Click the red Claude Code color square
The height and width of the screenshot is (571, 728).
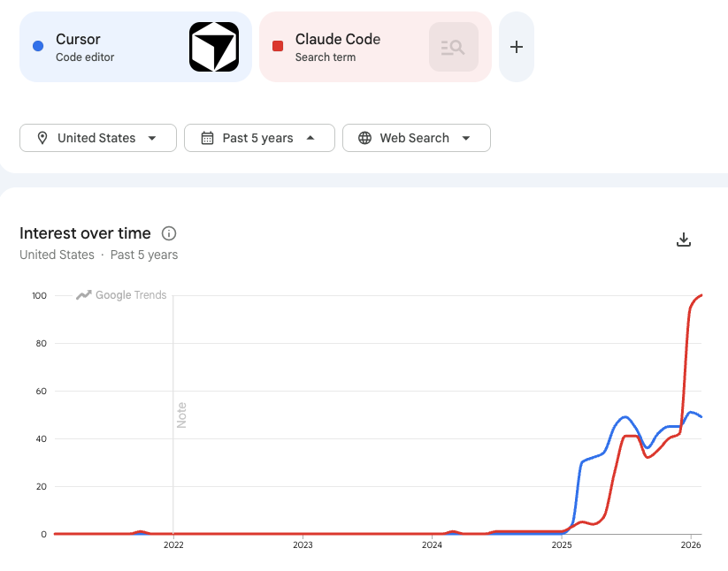pyautogui.click(x=278, y=46)
